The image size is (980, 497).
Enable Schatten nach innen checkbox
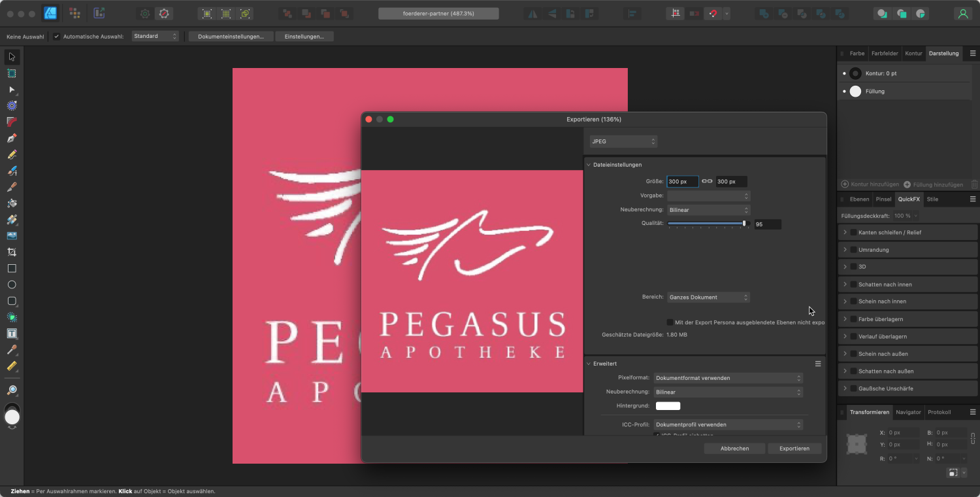[853, 284]
